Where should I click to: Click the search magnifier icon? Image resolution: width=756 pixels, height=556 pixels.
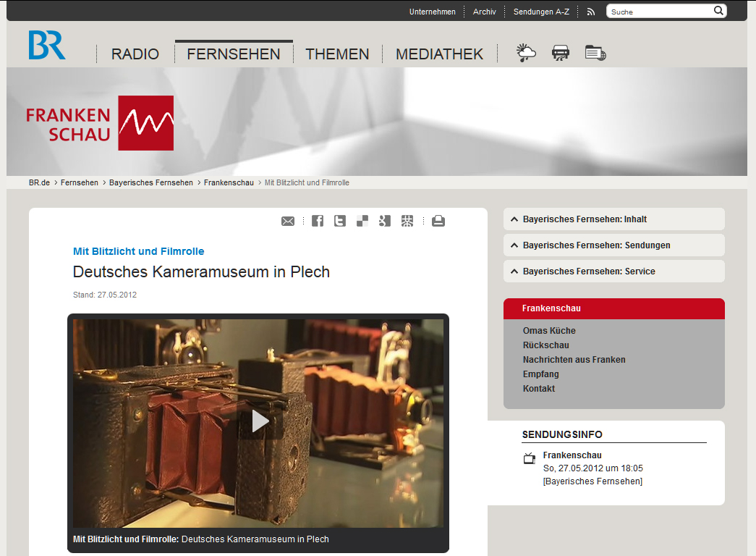point(718,11)
